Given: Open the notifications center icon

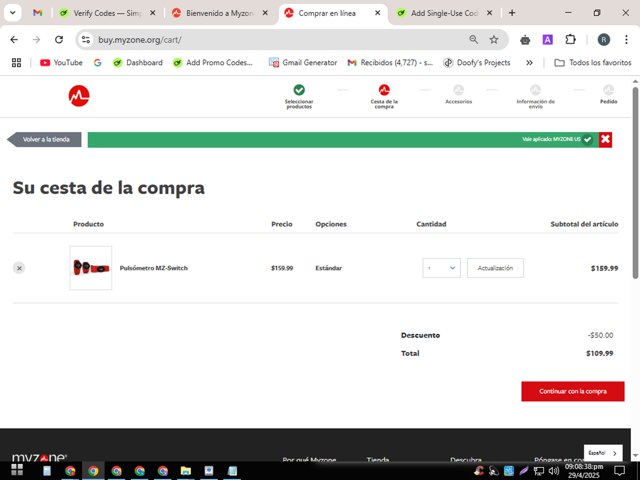Looking at the screenshot, I should click(620, 471).
